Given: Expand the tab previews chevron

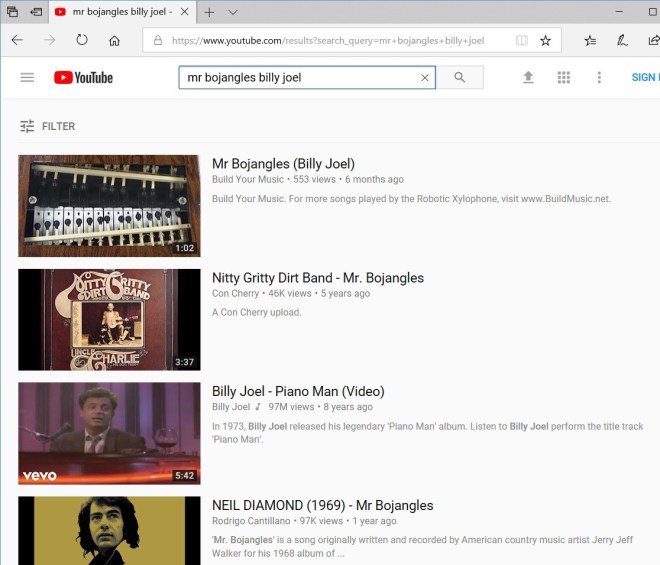Looking at the screenshot, I should click(233, 12).
